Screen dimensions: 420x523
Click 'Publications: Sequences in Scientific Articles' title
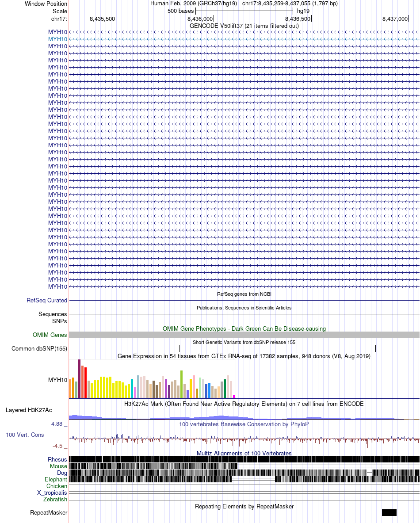[x=244, y=308]
